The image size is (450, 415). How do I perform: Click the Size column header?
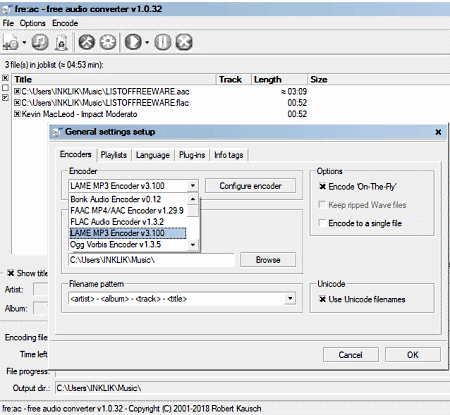378,80
